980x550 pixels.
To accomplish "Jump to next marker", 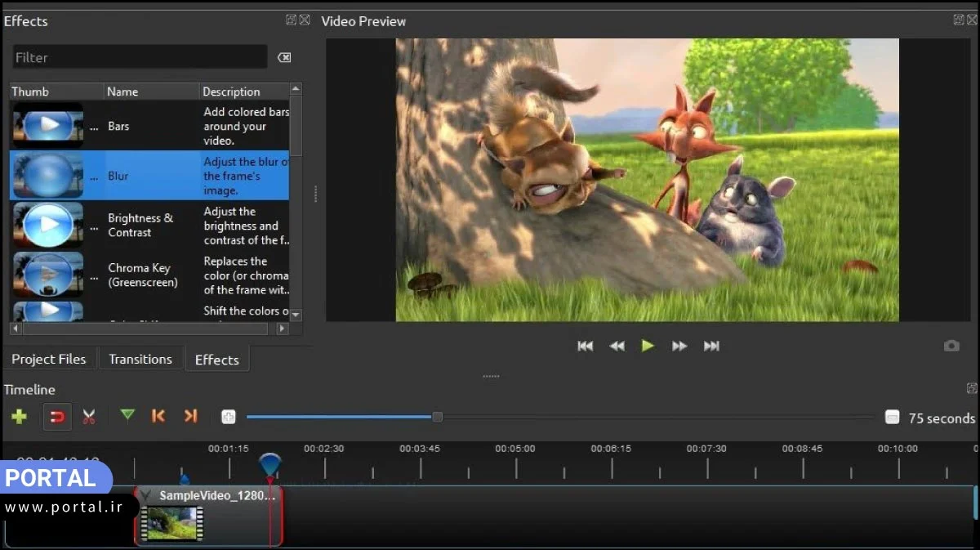I will click(x=190, y=416).
